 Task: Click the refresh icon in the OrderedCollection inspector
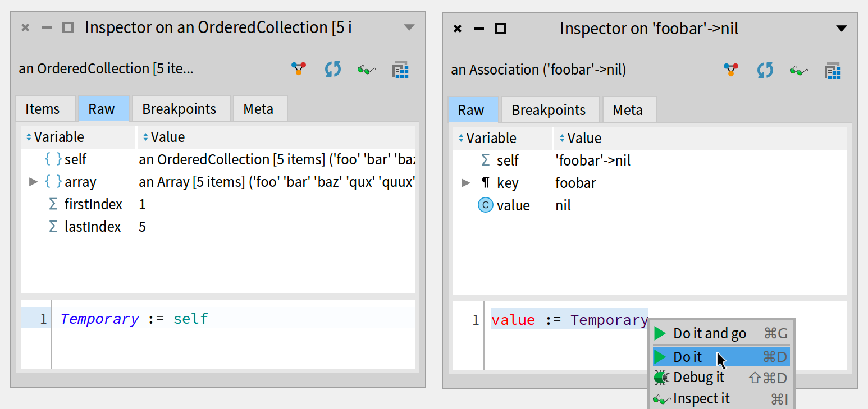[x=332, y=70]
